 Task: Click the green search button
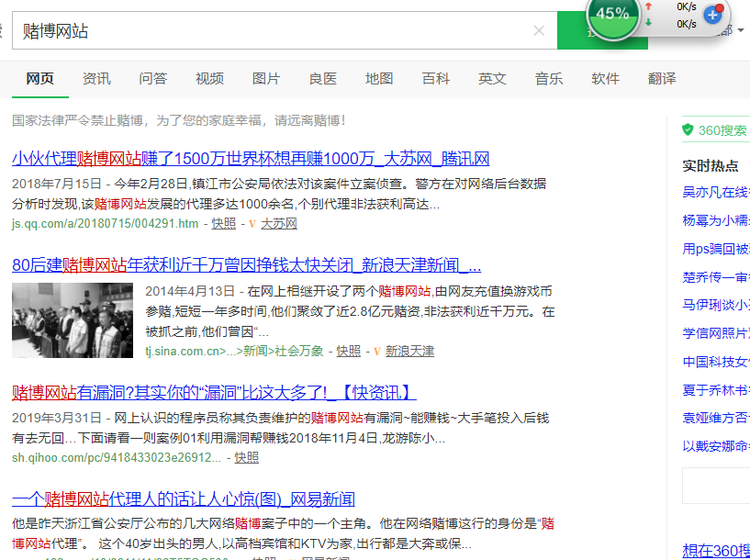[602, 31]
